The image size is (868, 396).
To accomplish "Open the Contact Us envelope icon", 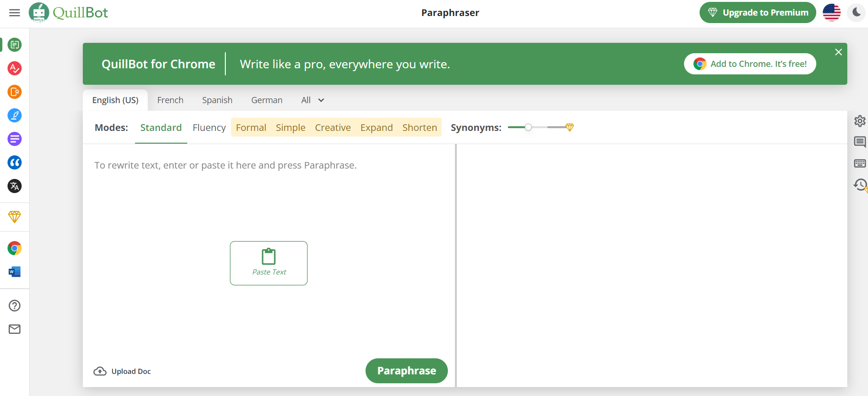I will point(15,329).
